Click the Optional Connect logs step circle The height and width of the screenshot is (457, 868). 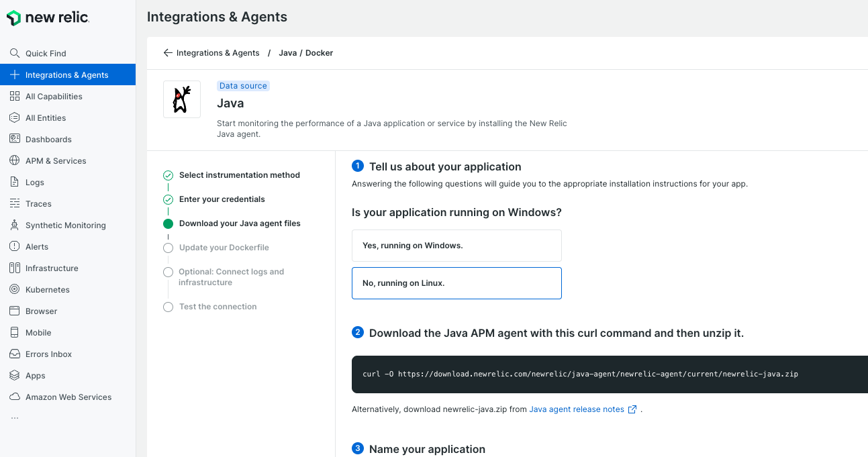168,272
